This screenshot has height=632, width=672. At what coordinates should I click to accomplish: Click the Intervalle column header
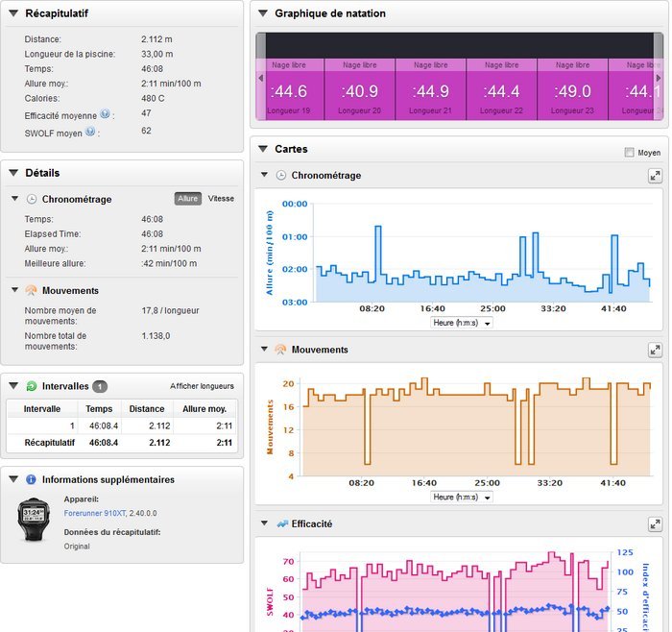pyautogui.click(x=42, y=408)
